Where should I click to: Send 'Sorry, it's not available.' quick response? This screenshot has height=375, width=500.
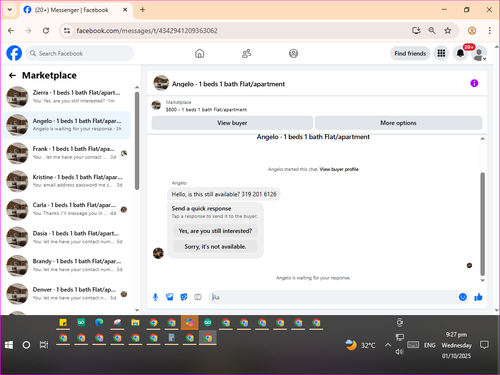pos(215,247)
